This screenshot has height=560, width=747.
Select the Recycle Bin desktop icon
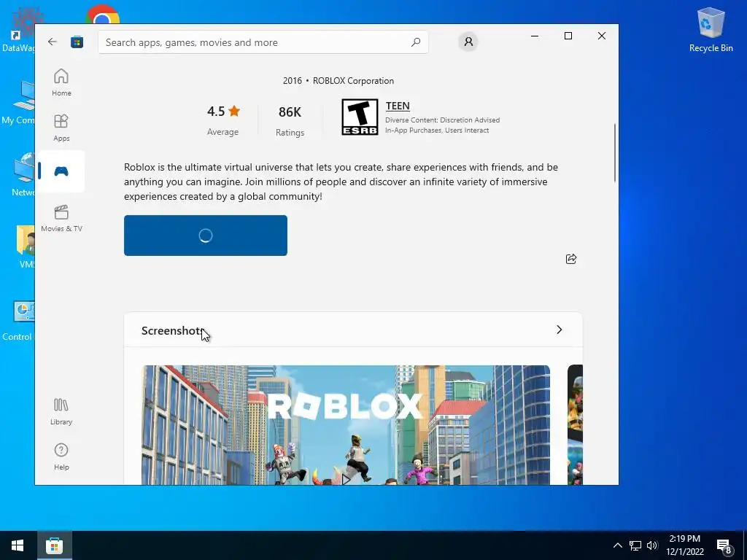pyautogui.click(x=711, y=29)
